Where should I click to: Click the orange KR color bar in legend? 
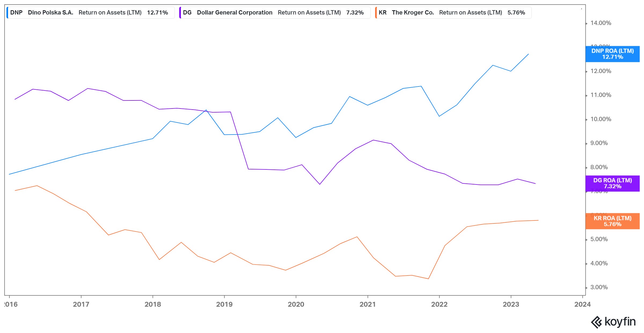(x=376, y=13)
